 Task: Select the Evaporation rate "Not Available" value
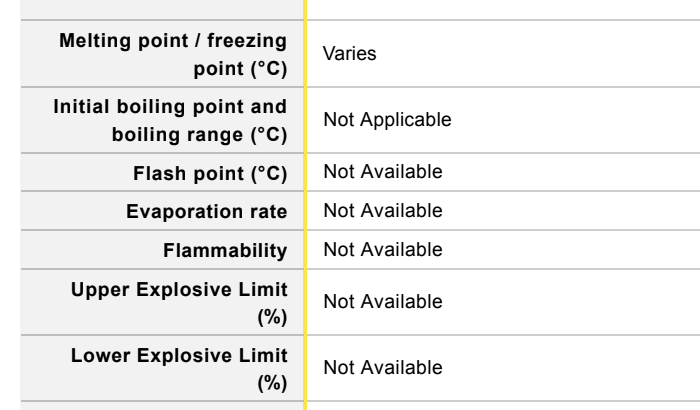[x=382, y=210]
